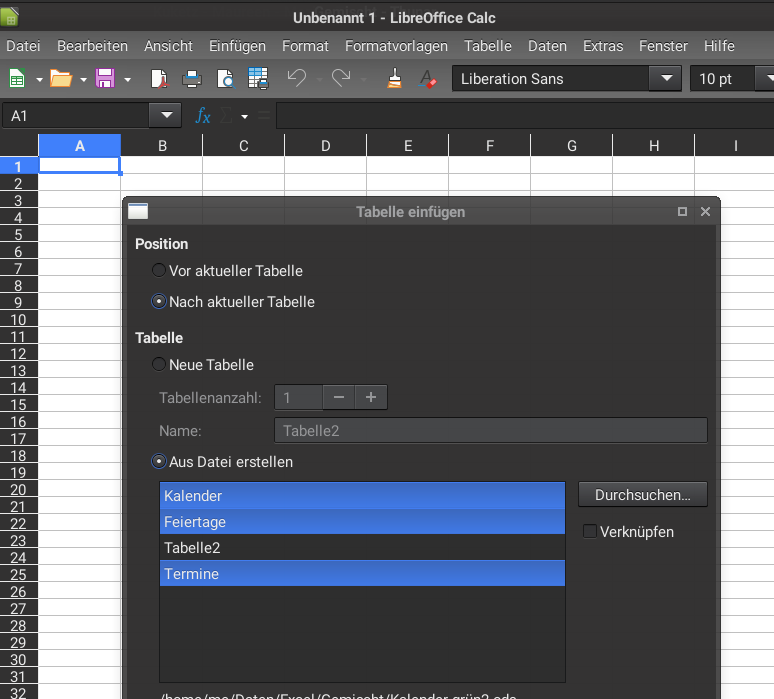Click the Print icon
Image resolution: width=774 pixels, height=699 pixels.
[x=192, y=78]
